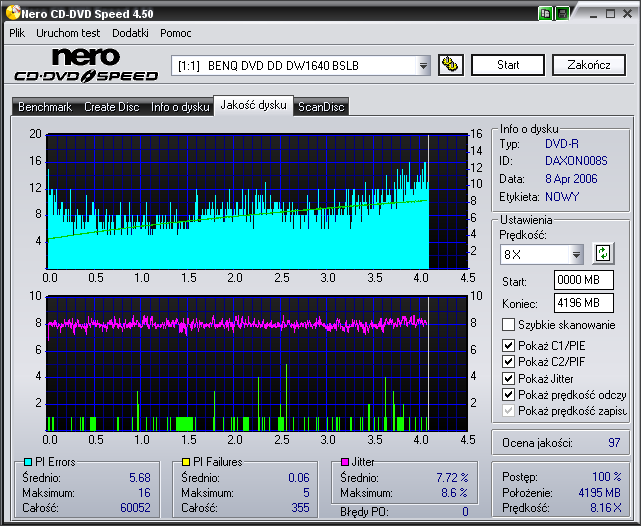The image size is (641, 526).
Task: Click the Prędkość value 8.16 X
Action: point(605,508)
